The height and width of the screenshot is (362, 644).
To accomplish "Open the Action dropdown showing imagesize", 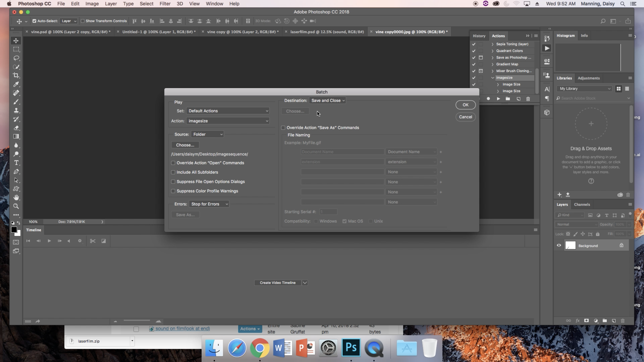I will 228,121.
